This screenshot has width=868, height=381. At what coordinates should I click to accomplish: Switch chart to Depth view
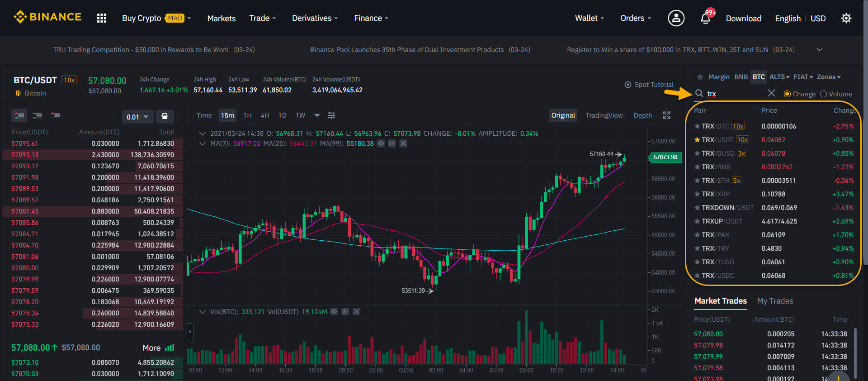(x=642, y=115)
